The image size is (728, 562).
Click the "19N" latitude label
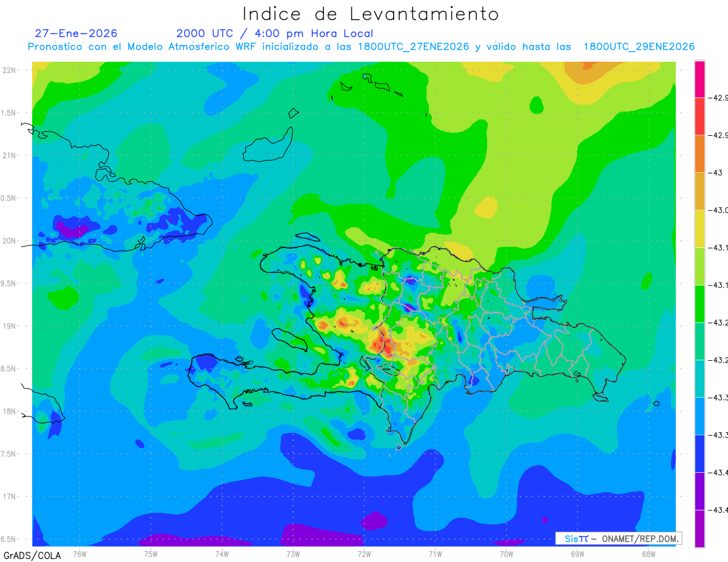click(9, 326)
